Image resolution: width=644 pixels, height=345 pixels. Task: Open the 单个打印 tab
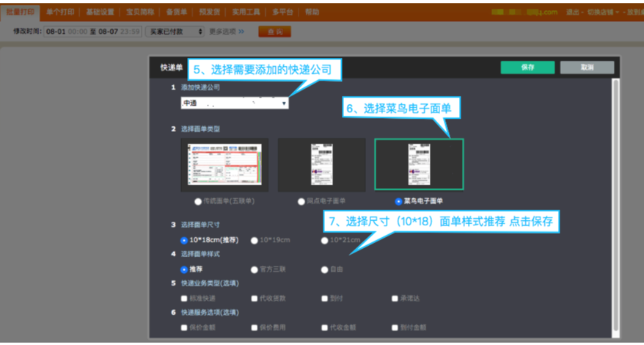[60, 12]
